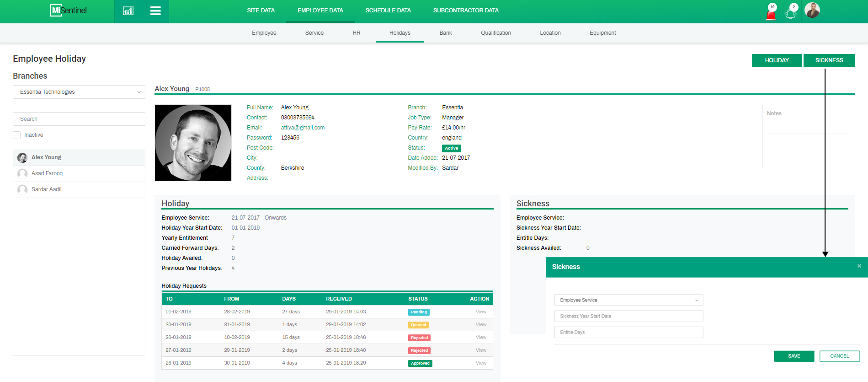Image resolution: width=868 pixels, height=382 pixels.
Task: Switch to the Equipment tab
Action: pos(603,33)
